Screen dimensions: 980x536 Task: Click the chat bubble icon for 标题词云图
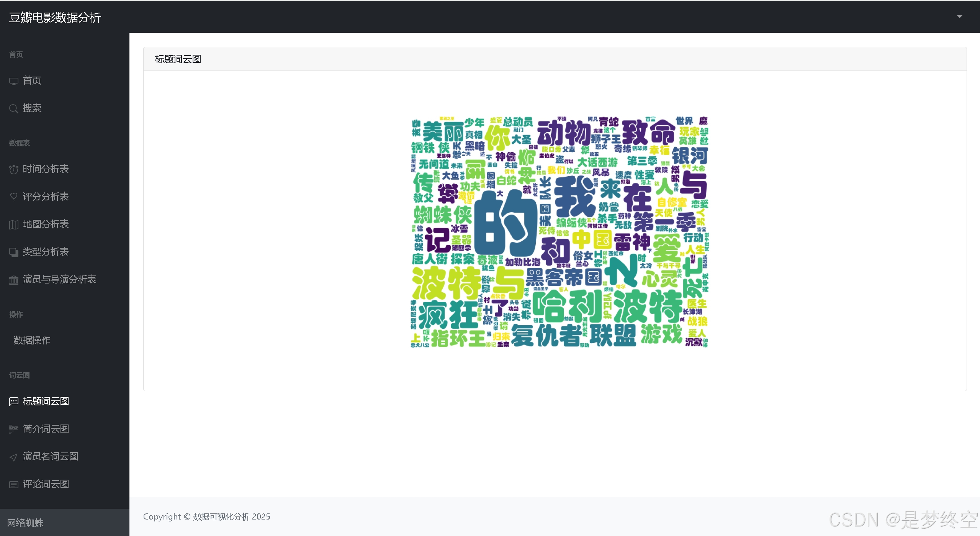pos(14,402)
